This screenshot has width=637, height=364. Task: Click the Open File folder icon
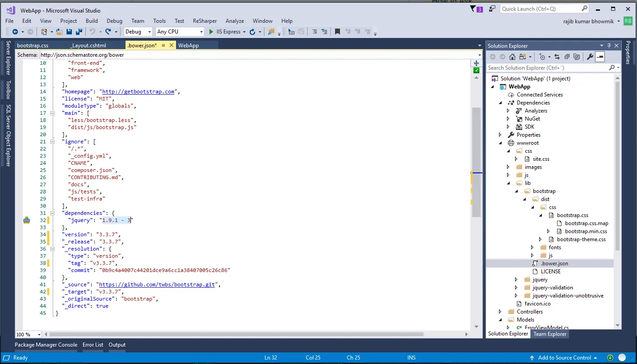(x=60, y=32)
